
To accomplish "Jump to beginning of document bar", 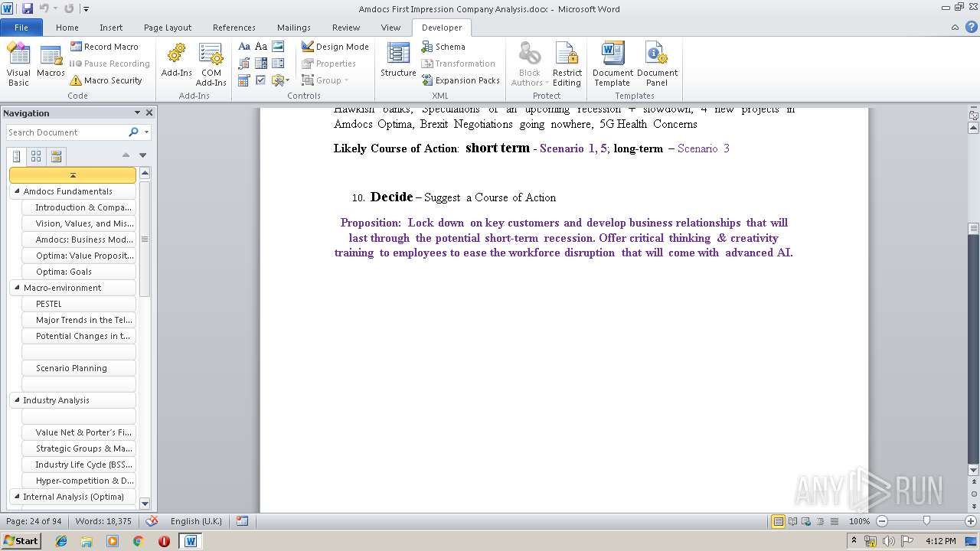I will pos(73,175).
